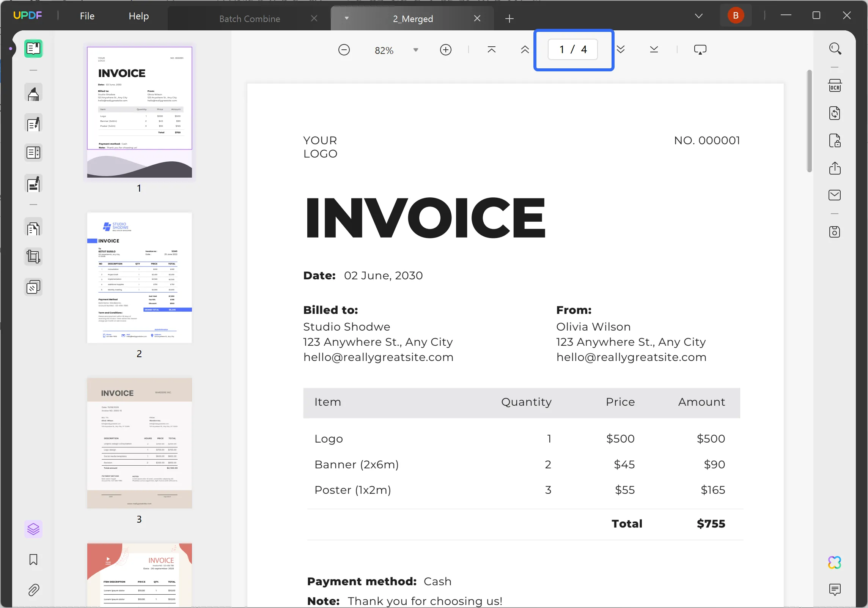Click the email document icon
Viewport: 868px width, 608px height.
835,194
